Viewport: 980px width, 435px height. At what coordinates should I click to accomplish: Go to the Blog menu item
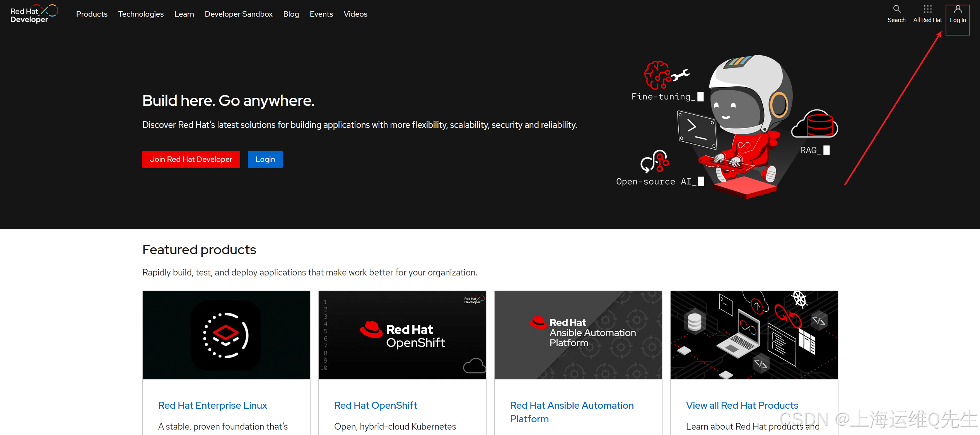(x=291, y=14)
